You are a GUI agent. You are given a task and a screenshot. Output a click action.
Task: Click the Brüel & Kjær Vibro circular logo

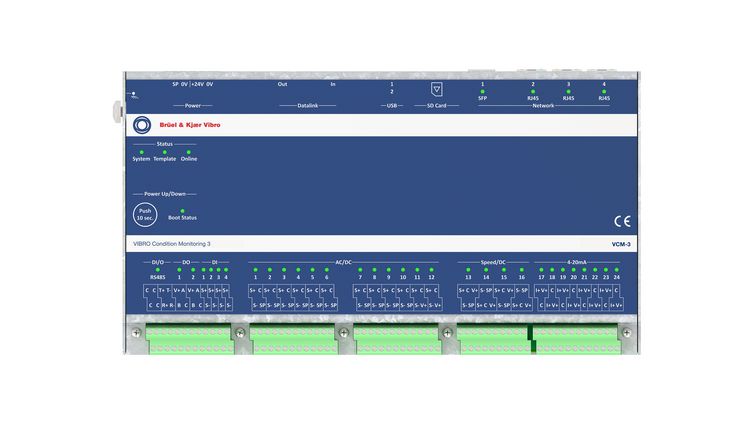[142, 125]
